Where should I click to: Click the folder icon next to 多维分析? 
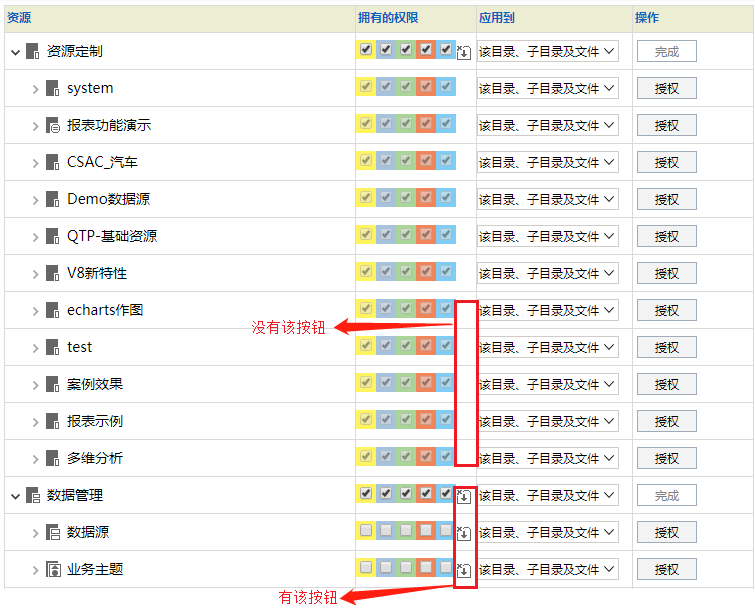click(52, 458)
